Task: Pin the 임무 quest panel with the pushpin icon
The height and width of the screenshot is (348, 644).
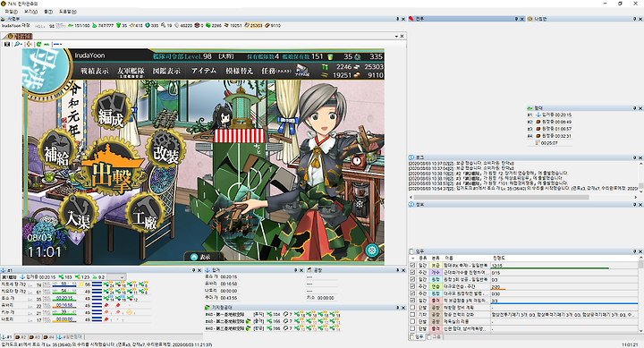Action: pyautogui.click(x=635, y=251)
